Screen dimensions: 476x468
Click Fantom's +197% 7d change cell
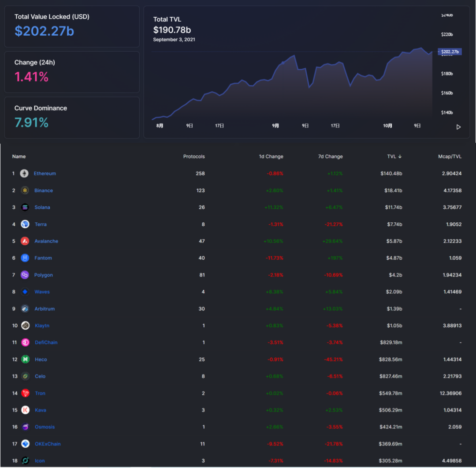335,258
